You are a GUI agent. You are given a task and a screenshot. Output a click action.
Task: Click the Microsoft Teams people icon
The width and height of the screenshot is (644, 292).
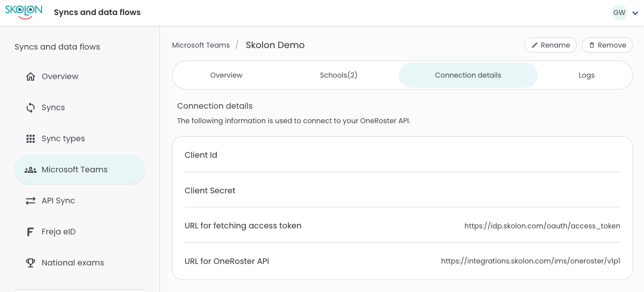coord(31,170)
